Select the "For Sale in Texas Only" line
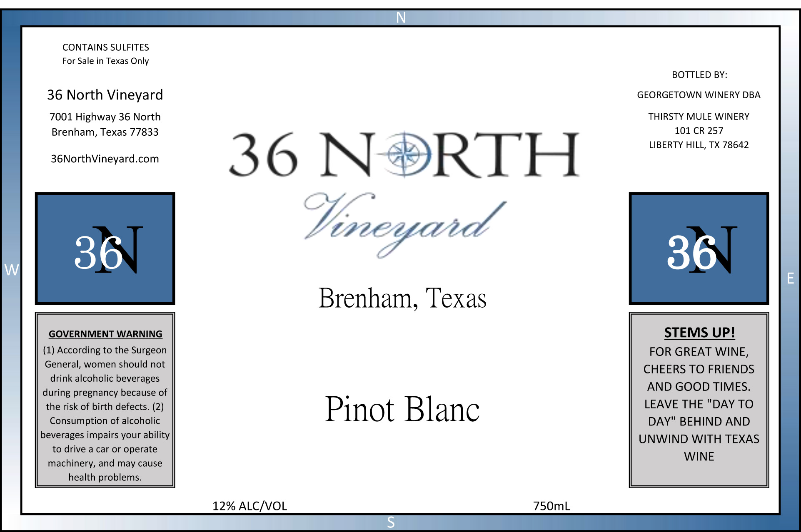Image resolution: width=801 pixels, height=532 pixels. pyautogui.click(x=105, y=61)
